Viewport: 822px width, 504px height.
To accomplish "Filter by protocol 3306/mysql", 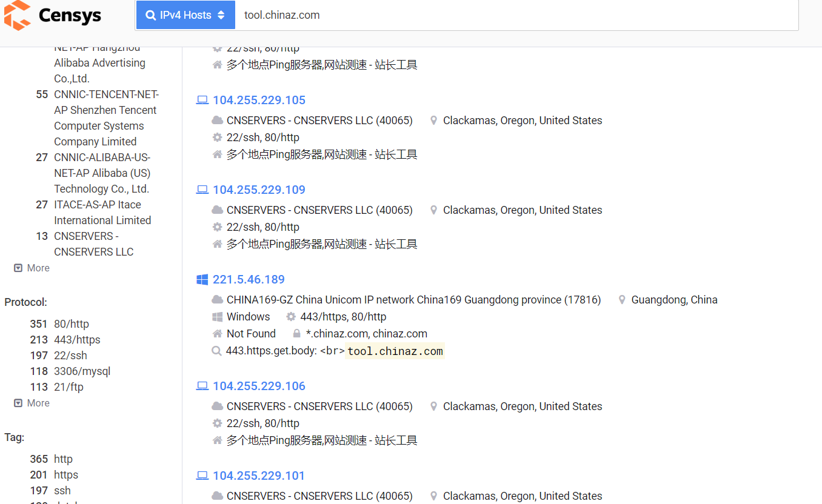I will point(82,371).
